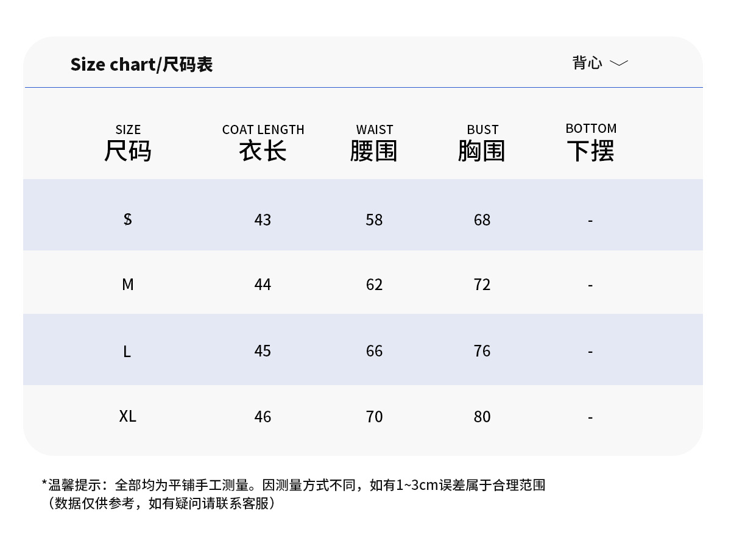
Task: Select the BOTTOM 下摆 column header
Action: 591,143
